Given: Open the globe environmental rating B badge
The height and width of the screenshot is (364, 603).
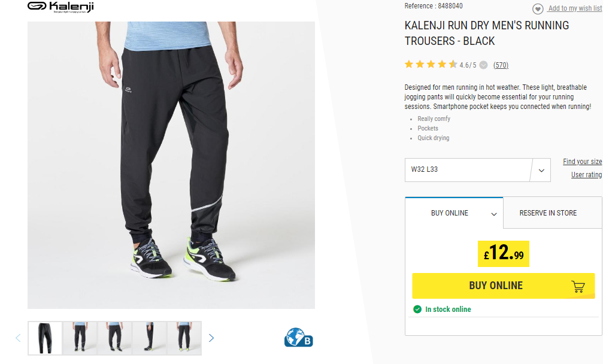Looking at the screenshot, I should tap(298, 338).
